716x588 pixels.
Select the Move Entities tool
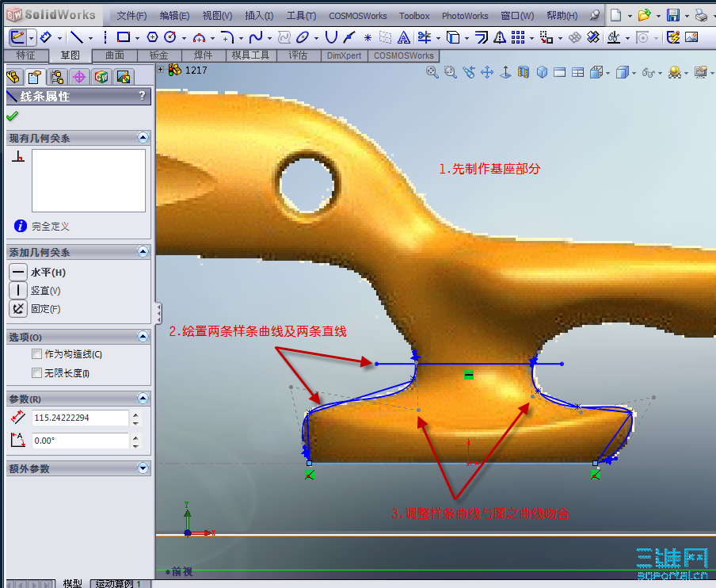coord(547,37)
